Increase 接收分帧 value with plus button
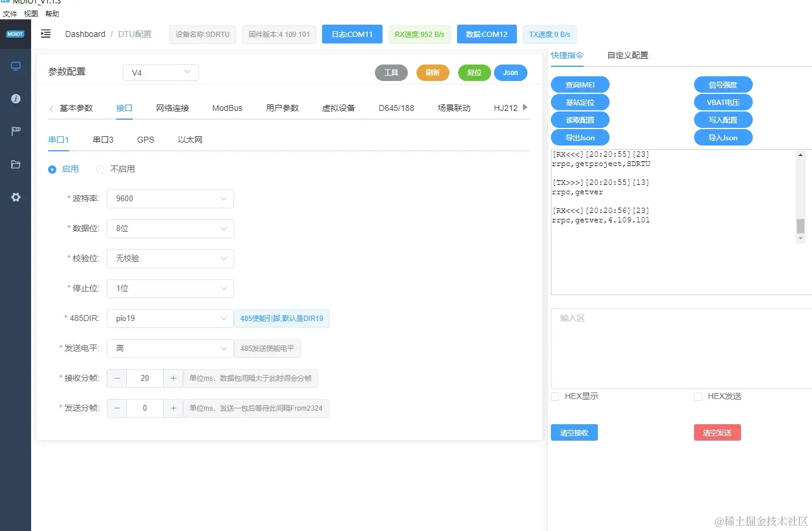 pos(173,378)
